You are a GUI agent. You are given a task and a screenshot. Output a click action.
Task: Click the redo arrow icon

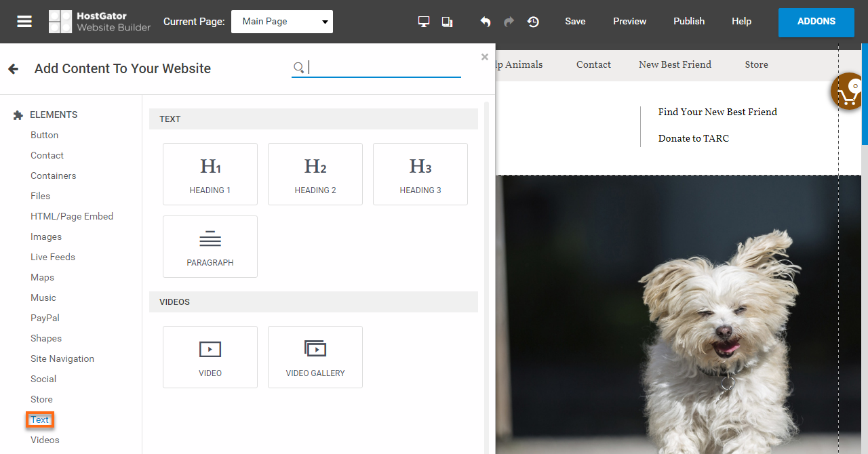509,22
